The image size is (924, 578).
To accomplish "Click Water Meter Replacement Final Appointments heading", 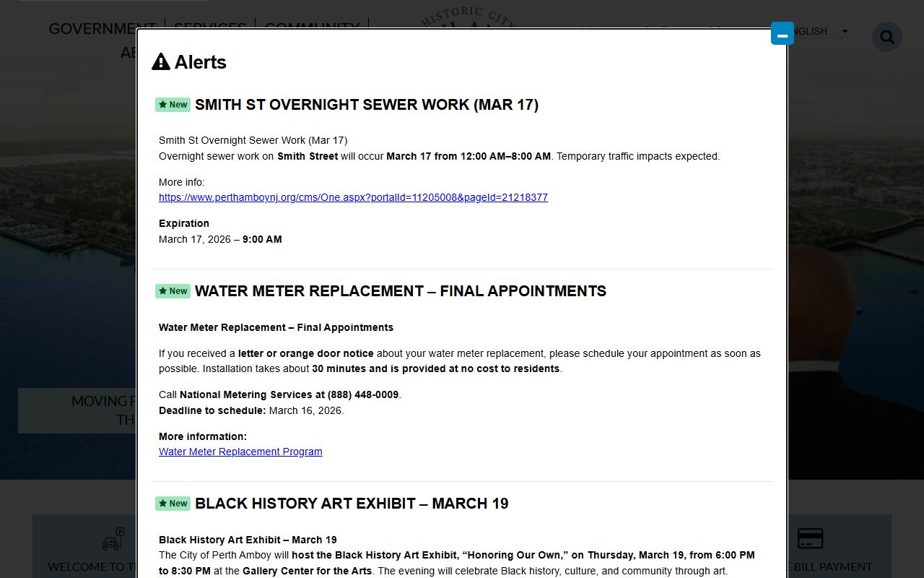I will pos(400,291).
